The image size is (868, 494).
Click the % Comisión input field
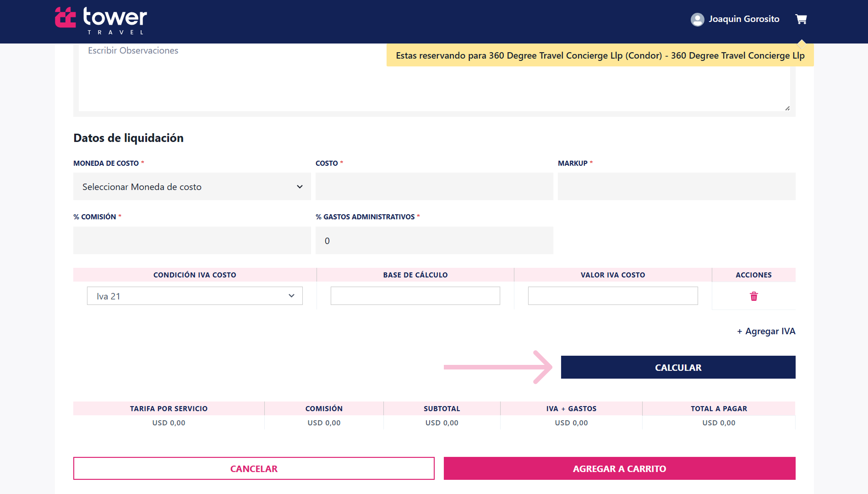click(192, 241)
